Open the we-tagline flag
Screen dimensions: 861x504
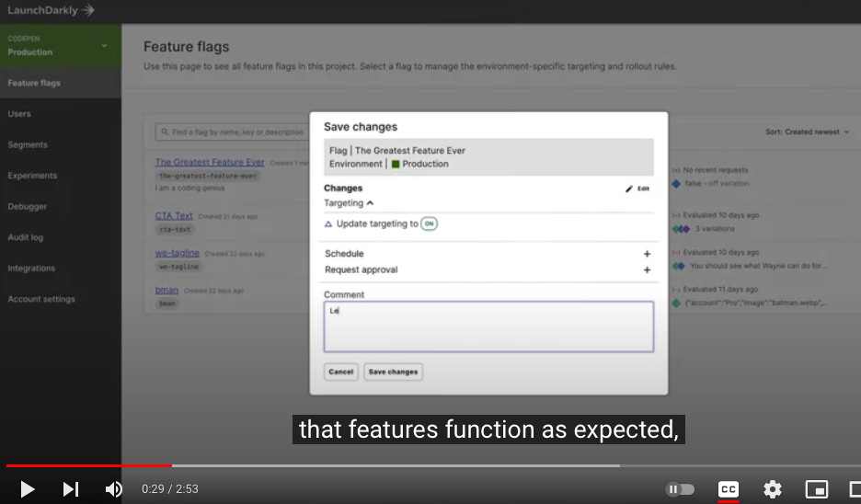(x=177, y=253)
